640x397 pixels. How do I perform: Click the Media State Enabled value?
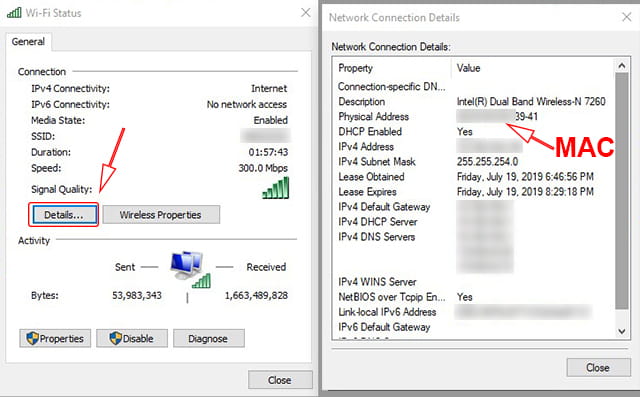click(271, 120)
